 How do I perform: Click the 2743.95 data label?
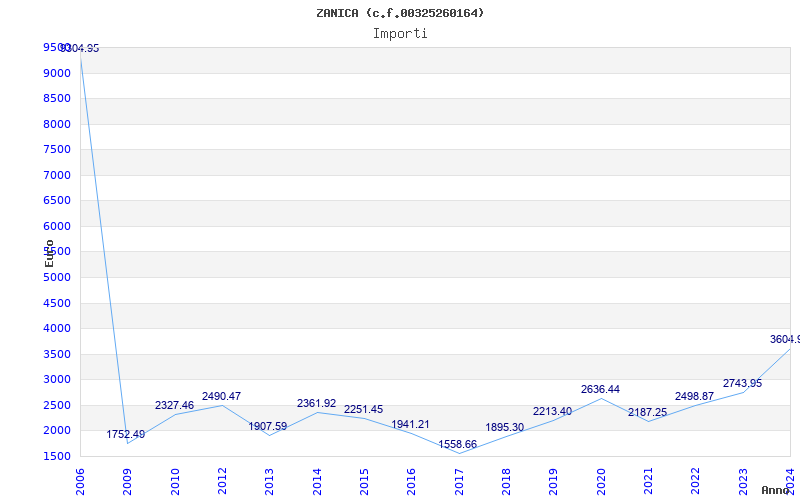tap(742, 383)
